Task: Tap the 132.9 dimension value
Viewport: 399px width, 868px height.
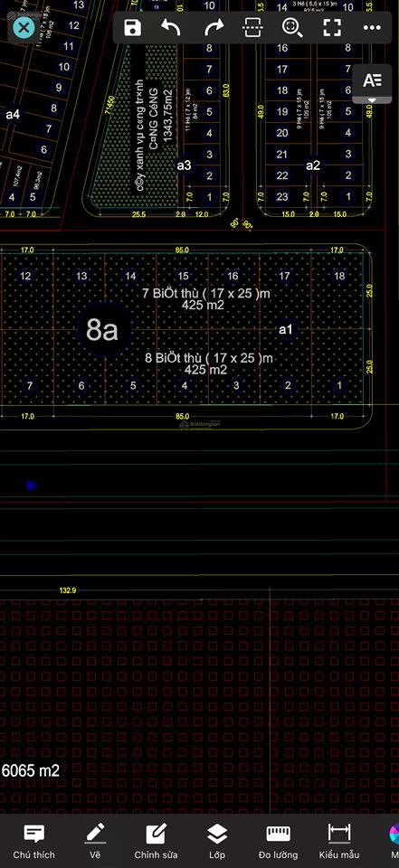Action: (68, 590)
